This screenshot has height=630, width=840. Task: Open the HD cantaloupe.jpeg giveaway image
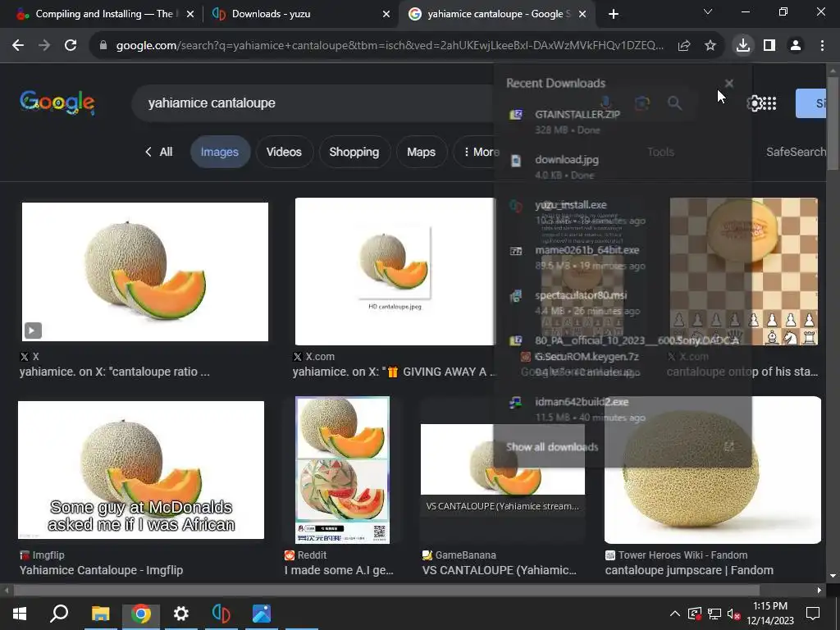click(x=395, y=272)
